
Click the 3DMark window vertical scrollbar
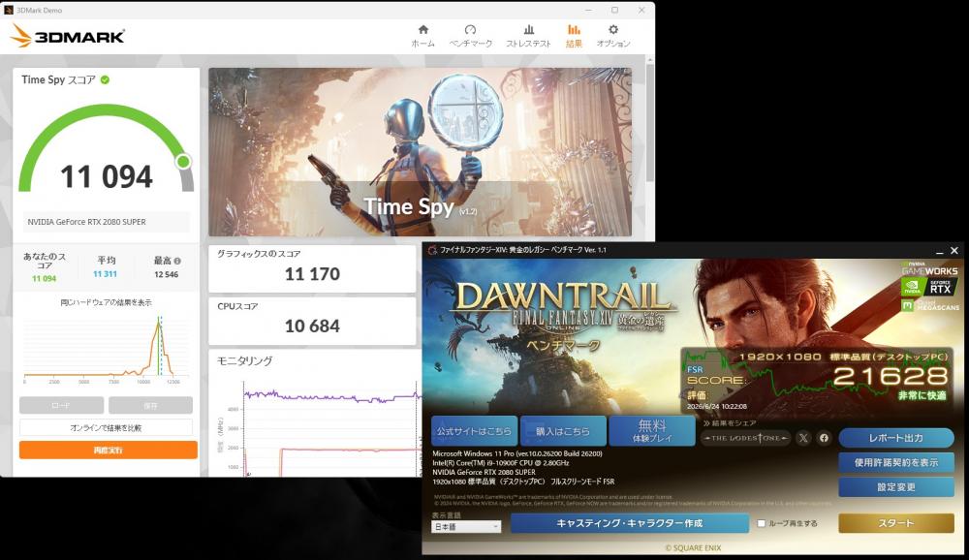[649, 124]
